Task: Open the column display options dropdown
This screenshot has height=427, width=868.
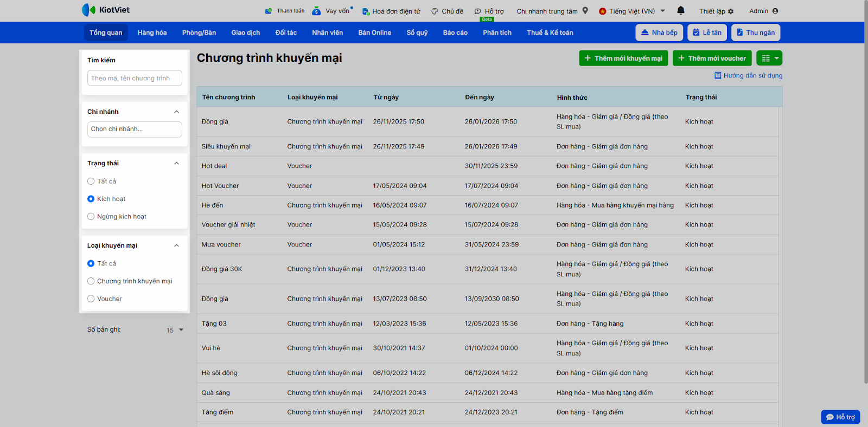Action: (x=769, y=58)
